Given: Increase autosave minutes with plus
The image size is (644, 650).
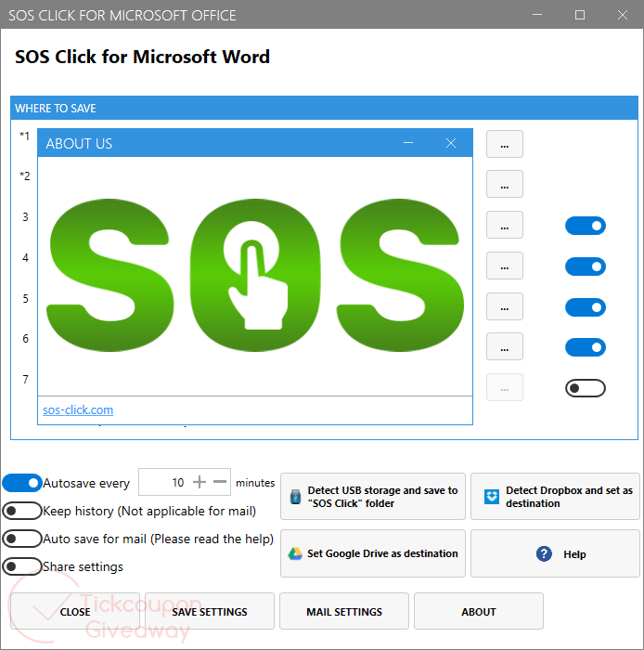Looking at the screenshot, I should 200,482.
